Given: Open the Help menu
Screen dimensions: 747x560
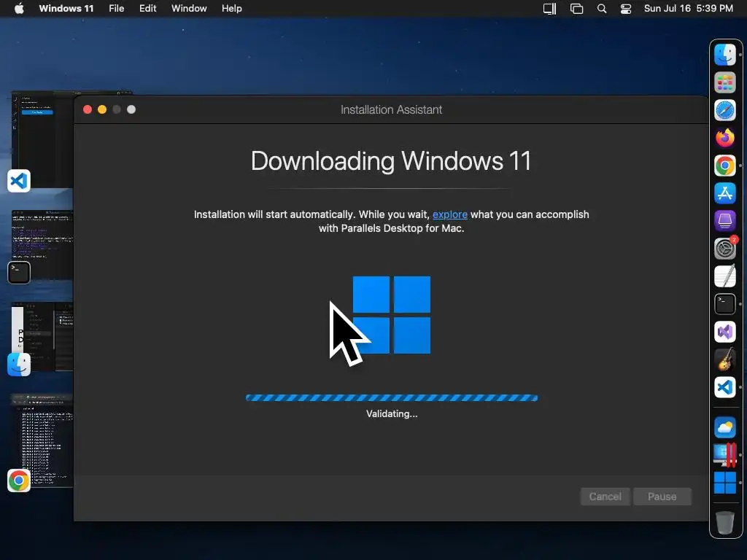Looking at the screenshot, I should [x=231, y=9].
